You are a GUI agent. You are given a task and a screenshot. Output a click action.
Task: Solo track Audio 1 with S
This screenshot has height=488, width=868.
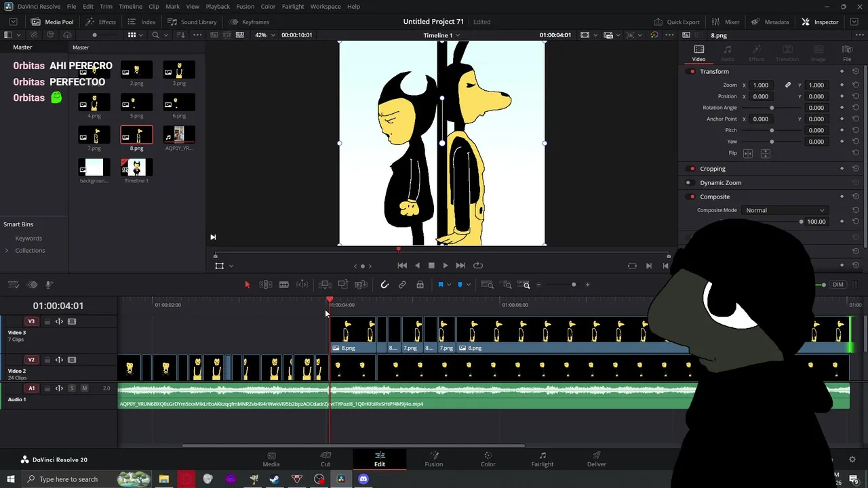[x=71, y=388]
